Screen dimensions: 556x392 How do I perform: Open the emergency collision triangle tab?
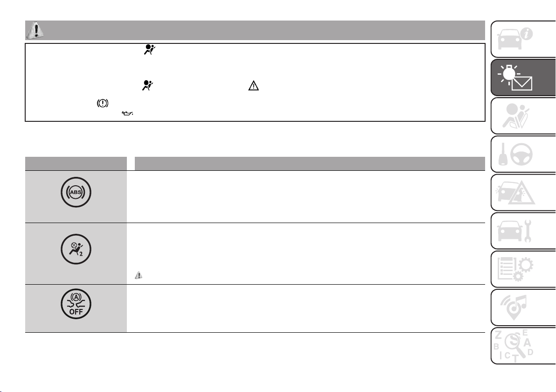523,193
